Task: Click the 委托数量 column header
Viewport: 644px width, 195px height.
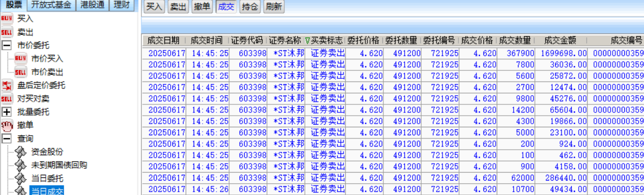Action: 402,41
